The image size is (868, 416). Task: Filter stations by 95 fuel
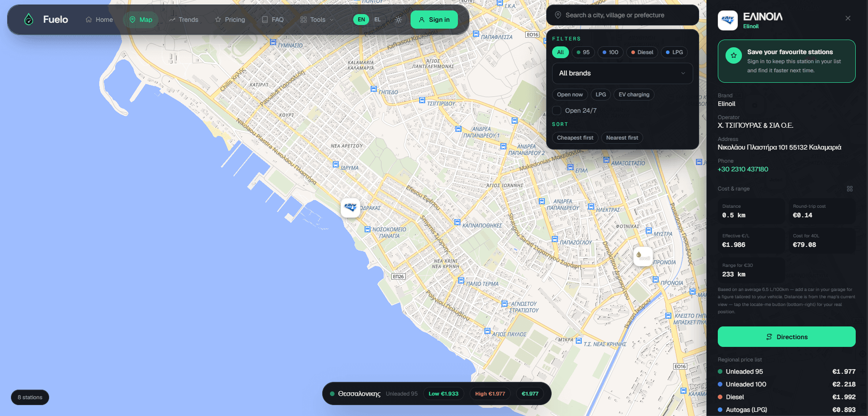coord(583,52)
